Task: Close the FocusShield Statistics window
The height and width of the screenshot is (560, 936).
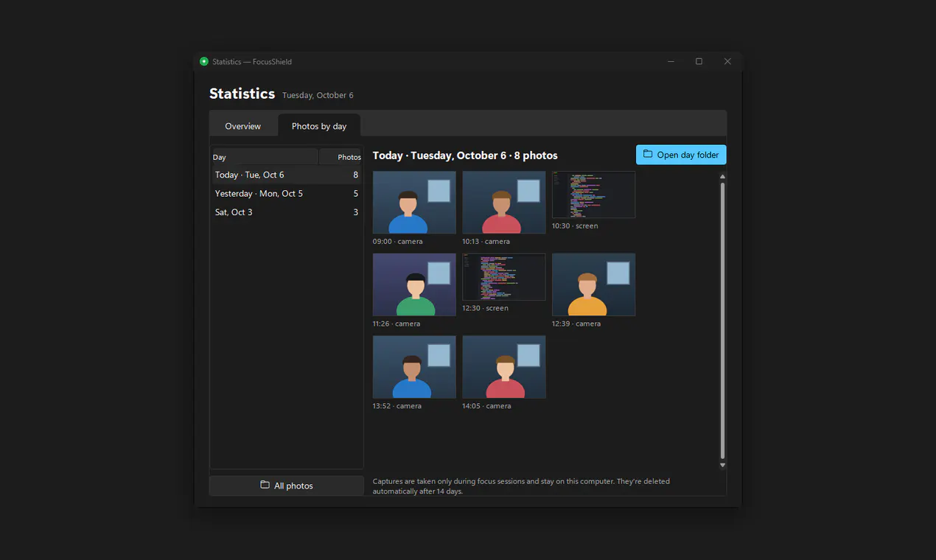Action: click(x=727, y=62)
